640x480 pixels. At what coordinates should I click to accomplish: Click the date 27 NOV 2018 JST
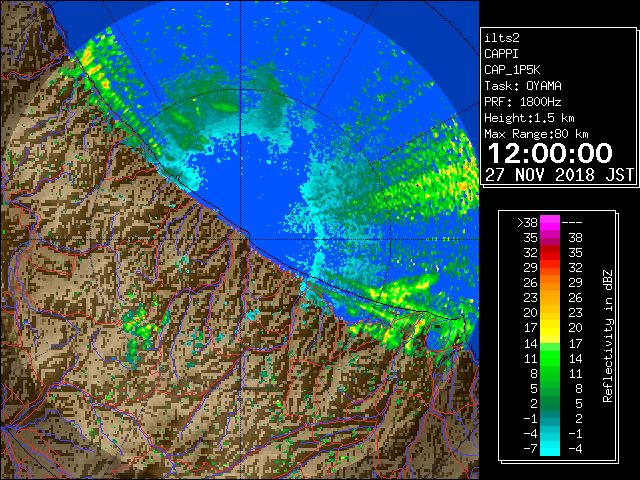click(x=559, y=175)
